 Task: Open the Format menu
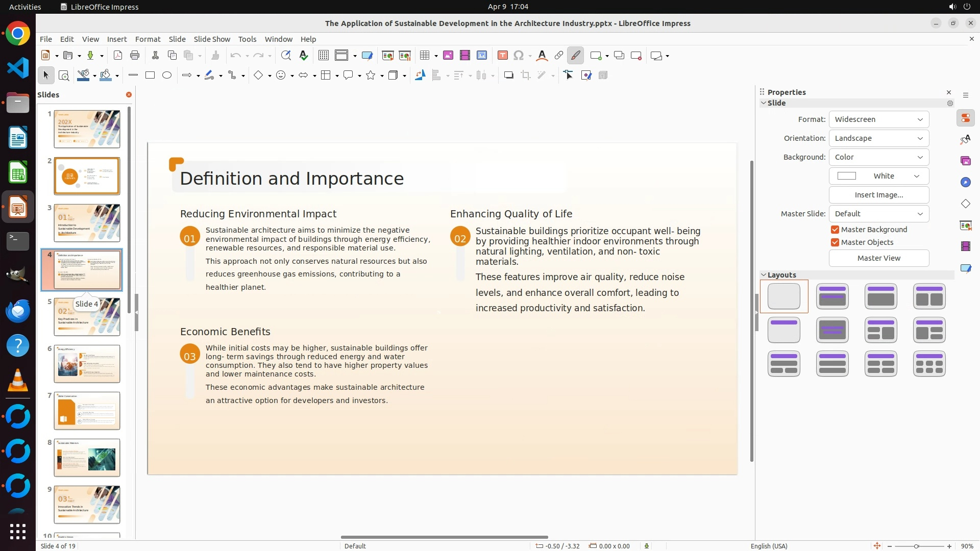148,39
